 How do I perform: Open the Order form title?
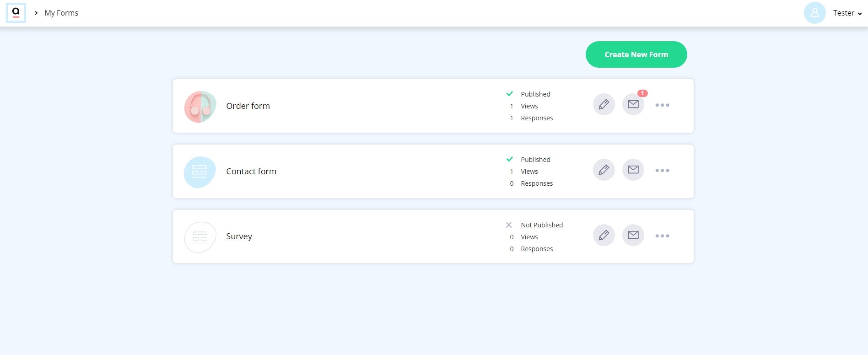(248, 106)
